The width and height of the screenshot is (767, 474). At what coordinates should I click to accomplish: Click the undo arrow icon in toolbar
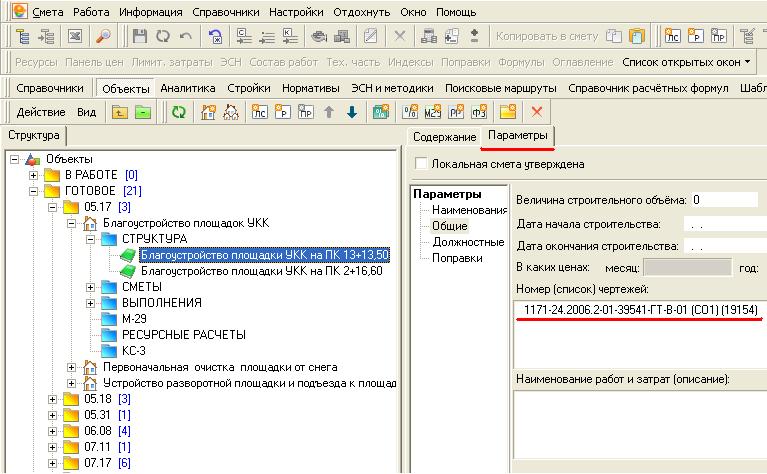185,36
